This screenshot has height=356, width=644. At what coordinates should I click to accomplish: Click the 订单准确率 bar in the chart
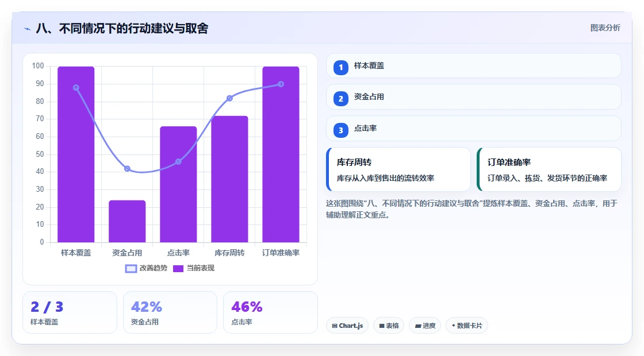pos(281,154)
